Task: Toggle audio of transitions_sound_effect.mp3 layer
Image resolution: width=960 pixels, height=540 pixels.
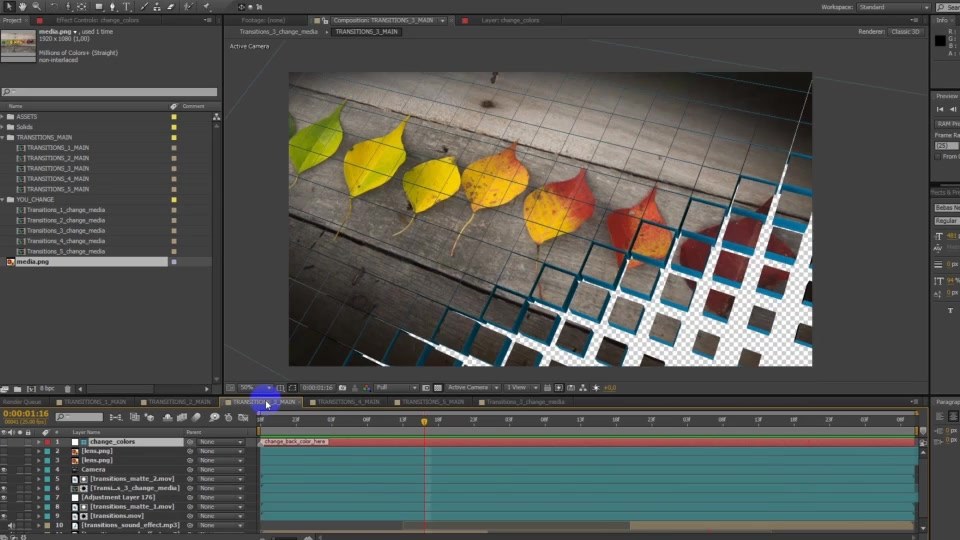Action: (10, 525)
